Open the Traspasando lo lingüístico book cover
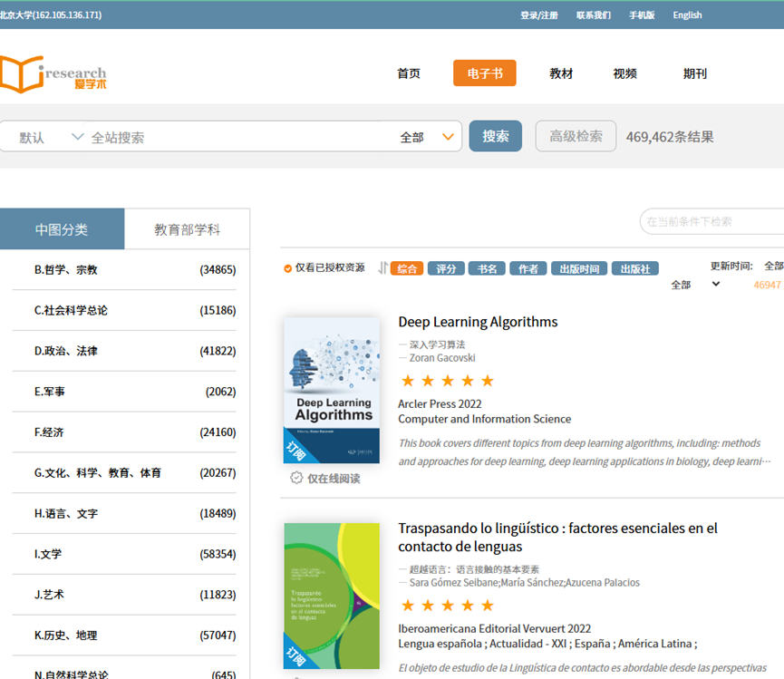This screenshot has width=784, height=679. point(332,596)
